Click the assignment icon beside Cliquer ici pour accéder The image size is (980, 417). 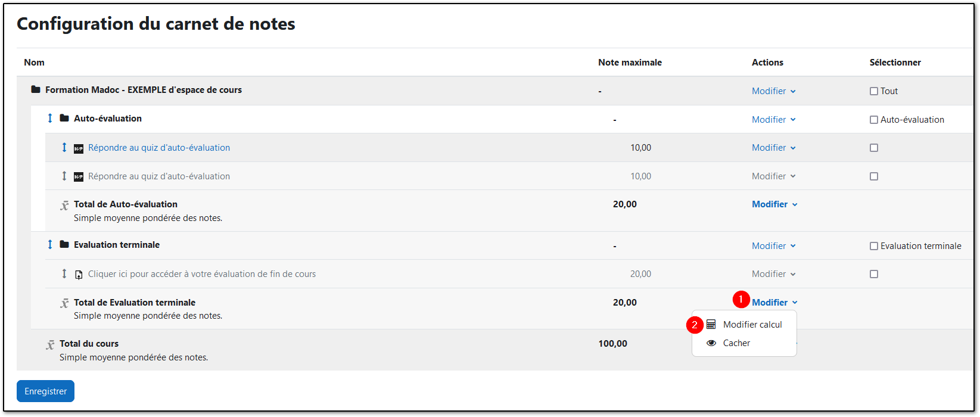79,275
